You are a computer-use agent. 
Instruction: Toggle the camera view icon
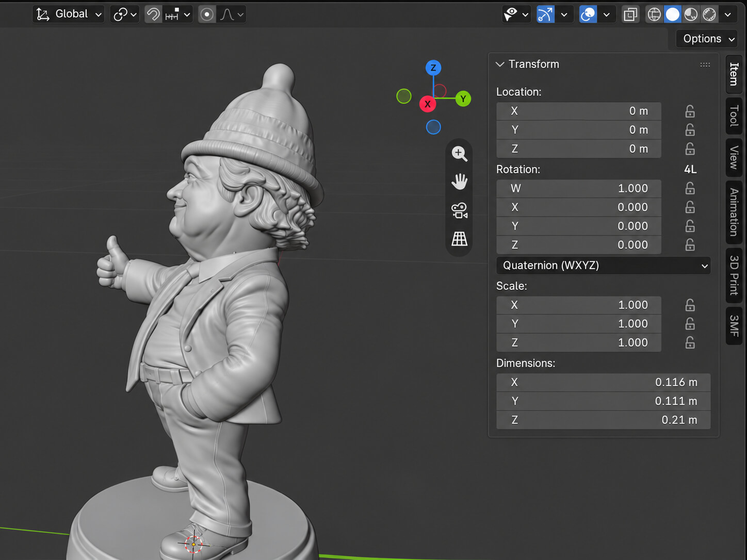(x=459, y=210)
